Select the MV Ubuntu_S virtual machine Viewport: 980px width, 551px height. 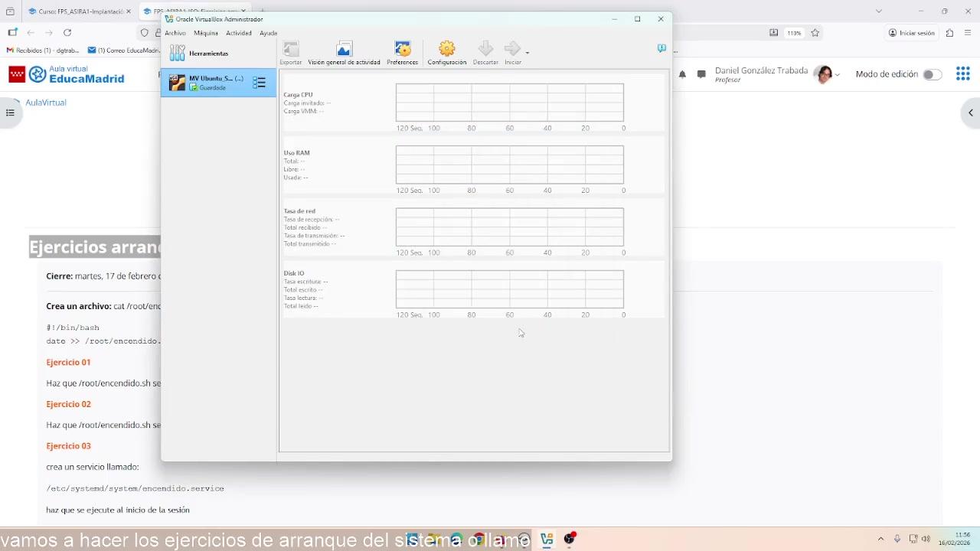218,83
